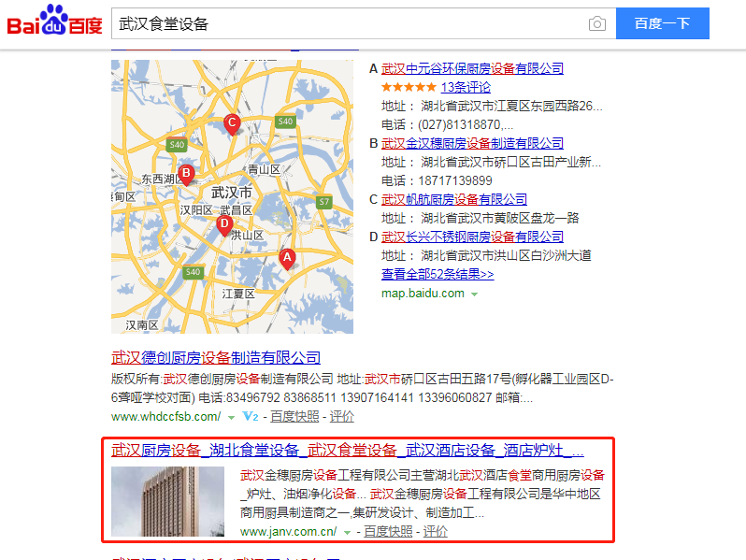Select map marker B
746x560 pixels.
[x=186, y=174]
